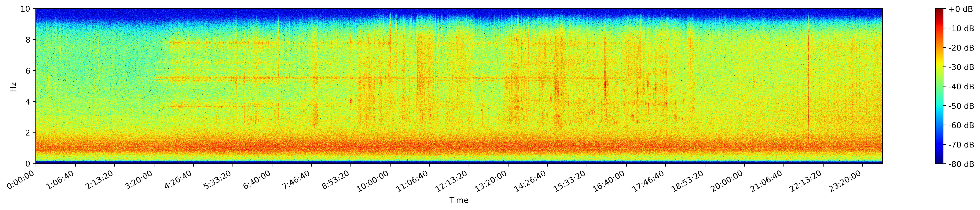Viewport: 980px width, 210px height.
Task: Click the -80 dB colorbar label
Action: (x=961, y=164)
